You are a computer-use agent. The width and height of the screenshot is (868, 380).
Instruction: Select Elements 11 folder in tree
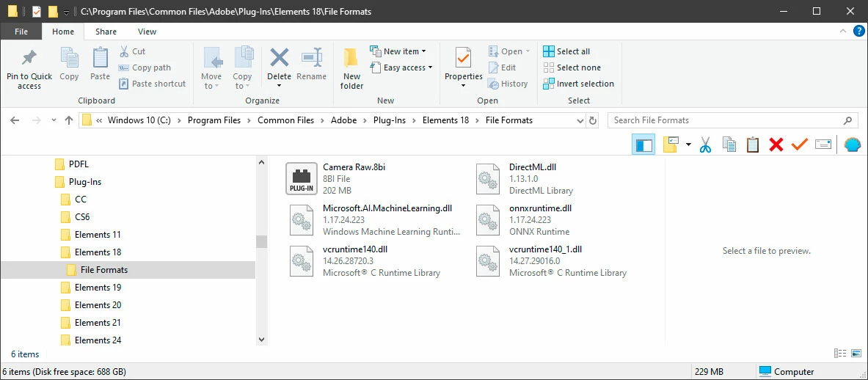98,235
